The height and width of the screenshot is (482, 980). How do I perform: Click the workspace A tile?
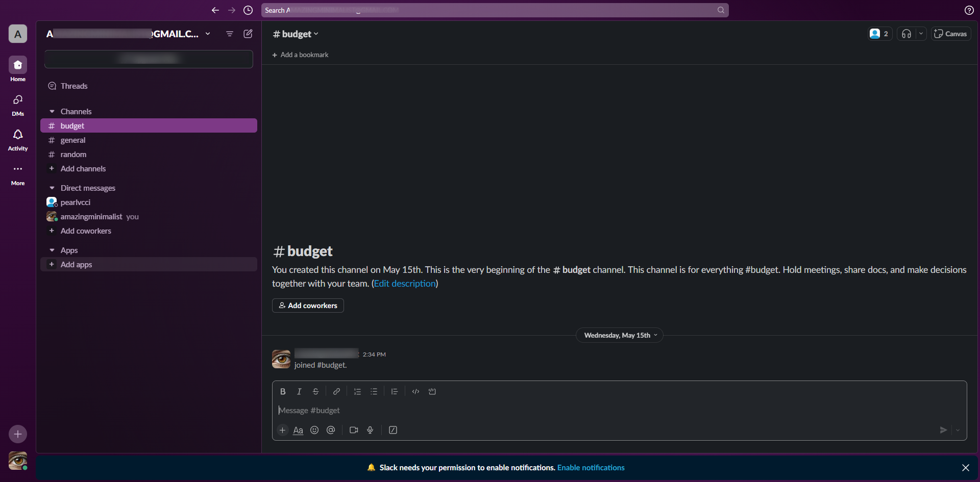tap(18, 34)
